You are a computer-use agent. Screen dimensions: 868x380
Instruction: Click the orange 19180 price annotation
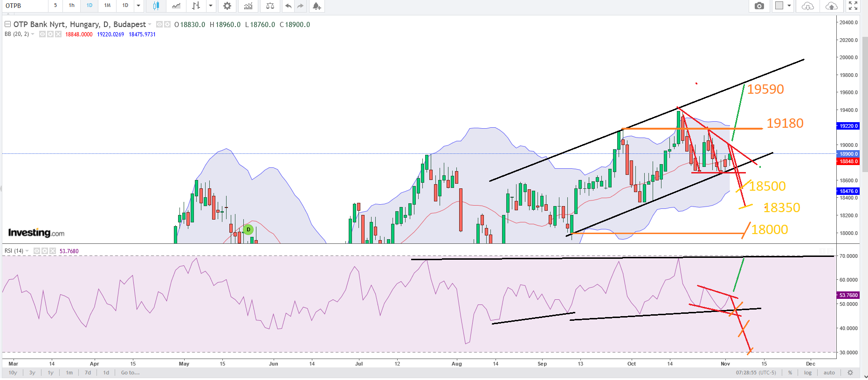(785, 123)
